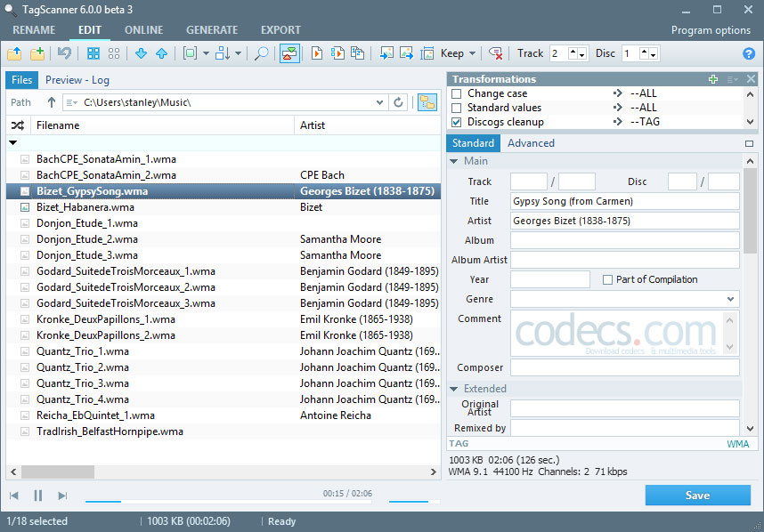Add transformation with green plus
This screenshot has height=532, width=764.
713,79
